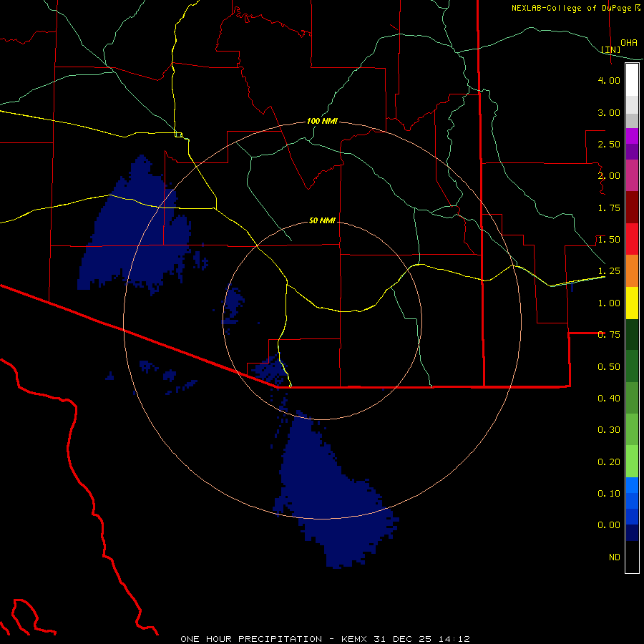
Task: Pick the bright magenta legend swatch
Action: point(632,136)
